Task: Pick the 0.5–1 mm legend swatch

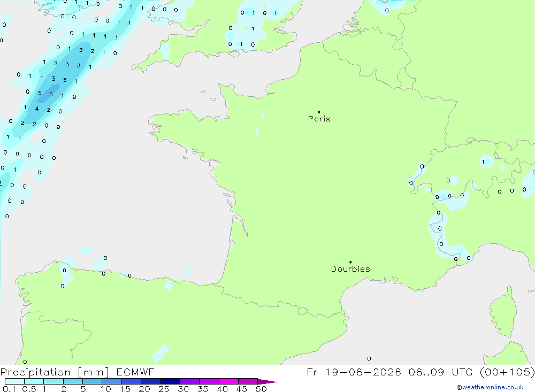Action: click(x=34, y=381)
